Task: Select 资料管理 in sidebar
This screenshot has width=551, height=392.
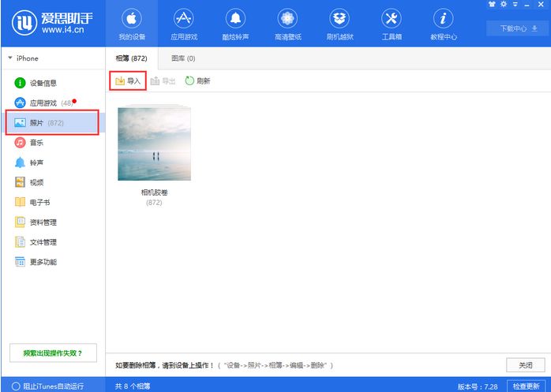Action: click(53, 222)
